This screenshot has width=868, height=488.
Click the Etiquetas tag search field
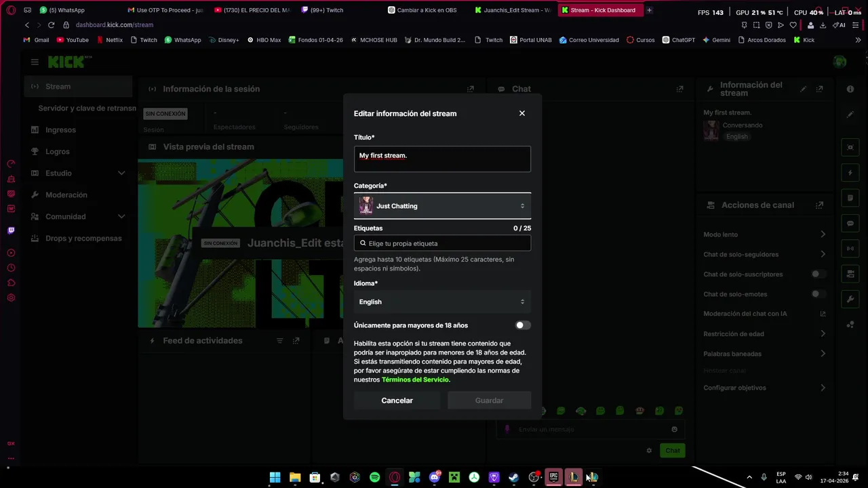pyautogui.click(x=442, y=243)
